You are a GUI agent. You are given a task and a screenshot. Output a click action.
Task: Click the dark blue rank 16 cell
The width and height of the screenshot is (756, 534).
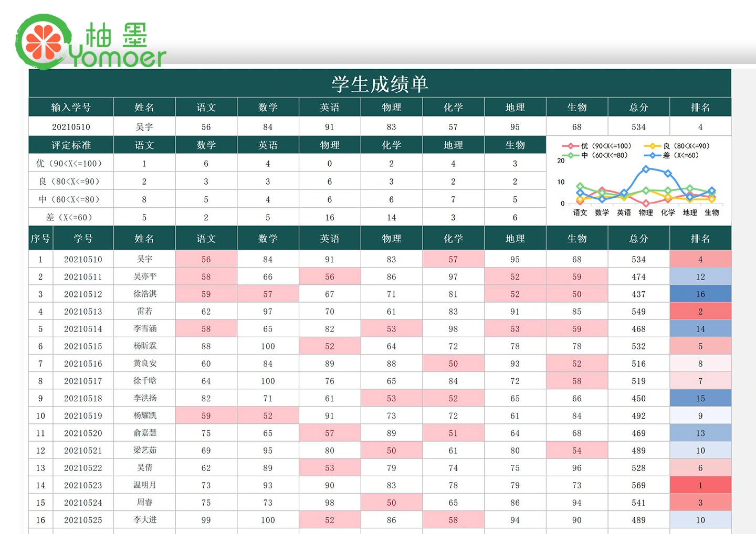[700, 294]
